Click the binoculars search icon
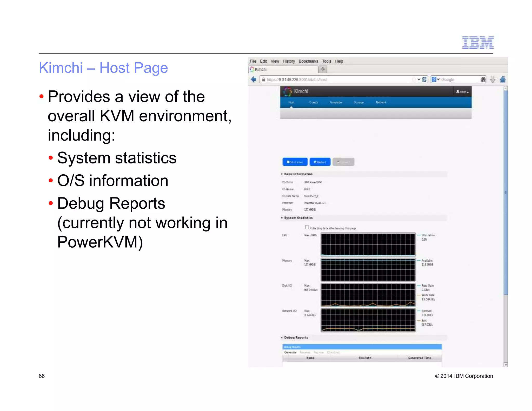The image size is (532, 411). tap(483, 79)
